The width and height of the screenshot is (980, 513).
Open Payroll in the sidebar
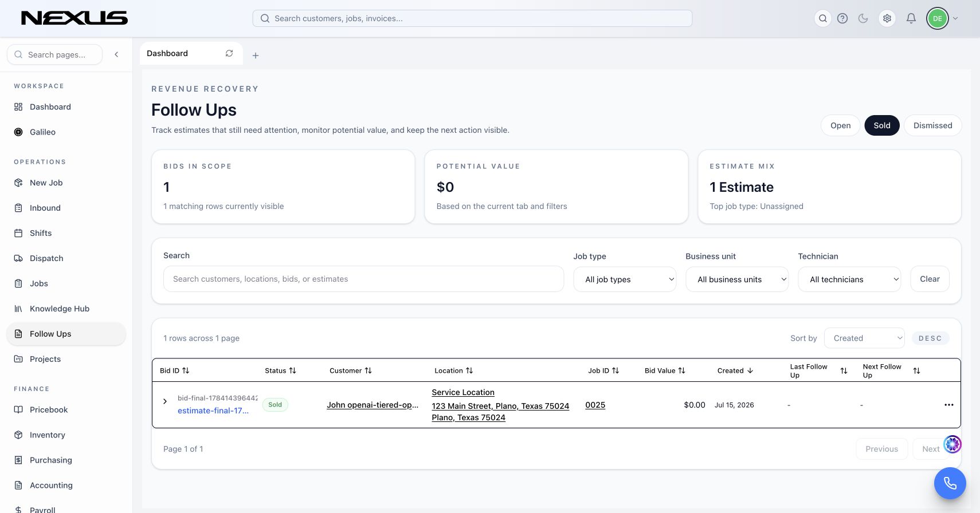click(x=66, y=510)
